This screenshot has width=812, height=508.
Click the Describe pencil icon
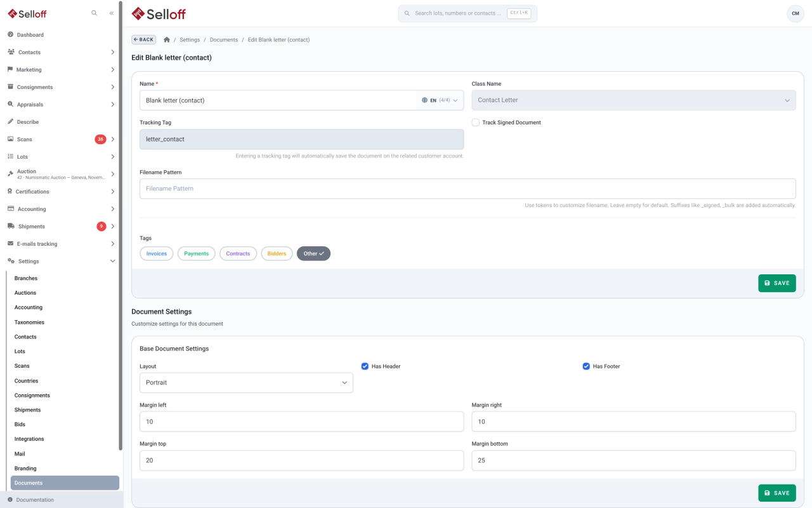tap(10, 121)
